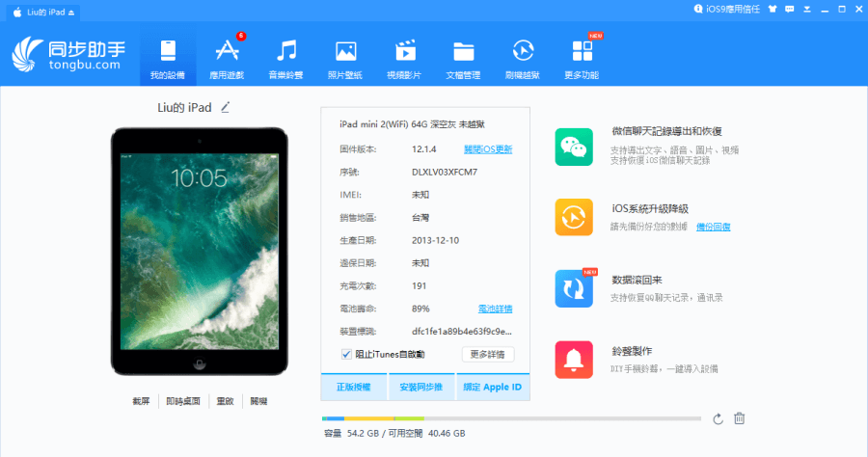Screen dimensions: 868x457
Task: Click 備份回復 link
Action: [713, 227]
